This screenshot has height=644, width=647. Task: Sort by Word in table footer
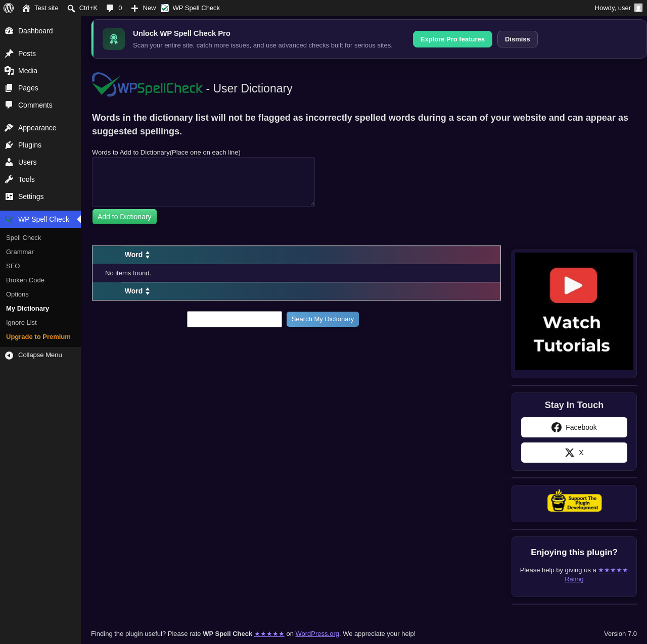point(137,291)
